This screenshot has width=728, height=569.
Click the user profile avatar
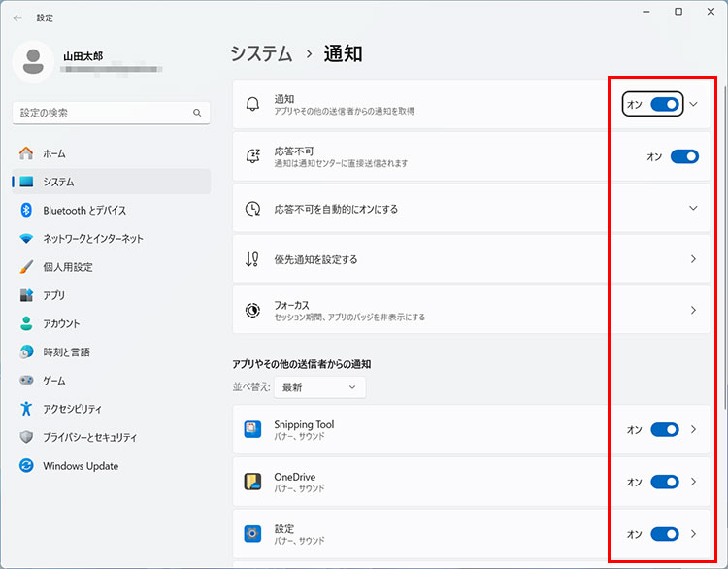[33, 62]
